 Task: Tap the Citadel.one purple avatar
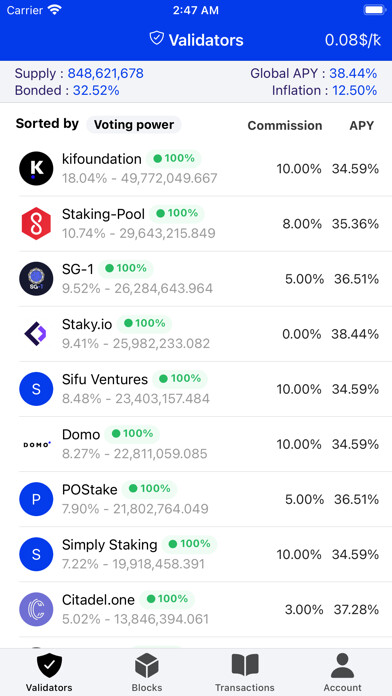36,609
